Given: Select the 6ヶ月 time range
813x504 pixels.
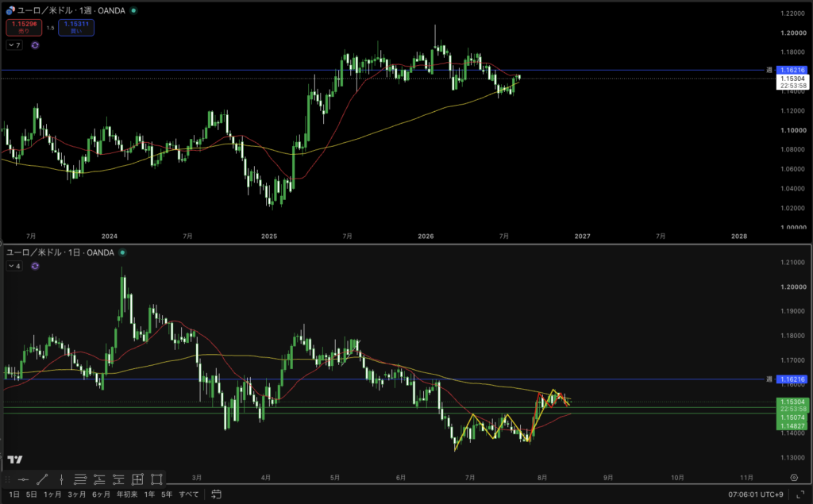Looking at the screenshot, I should click(x=101, y=494).
